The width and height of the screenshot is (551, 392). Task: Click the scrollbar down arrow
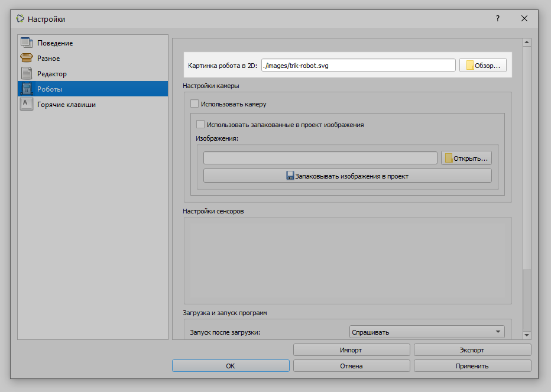[x=527, y=335]
